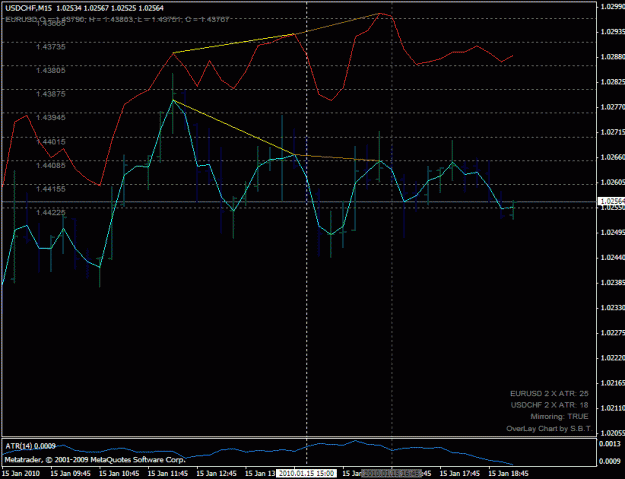This screenshot has width=625, height=479.
Task: Click the OverLay Chart by S.B.T. label
Action: pos(549,429)
